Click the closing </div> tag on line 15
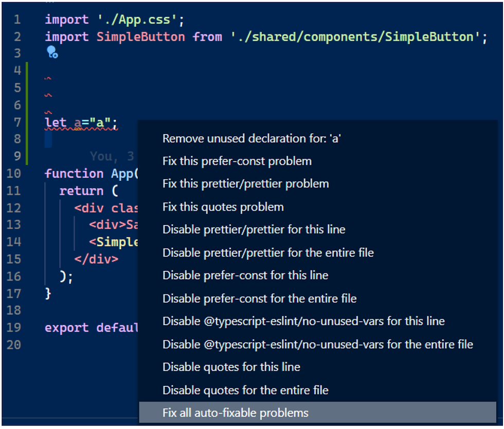The image size is (504, 429). point(96,259)
